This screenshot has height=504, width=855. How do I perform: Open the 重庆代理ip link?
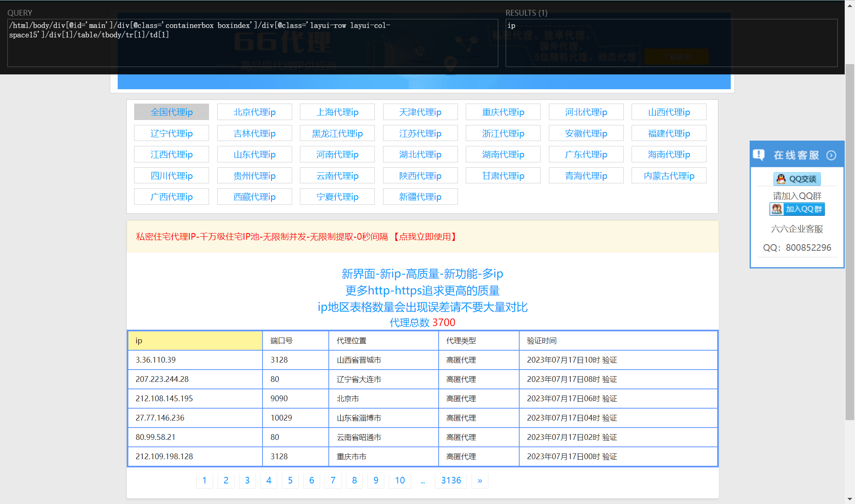point(503,112)
